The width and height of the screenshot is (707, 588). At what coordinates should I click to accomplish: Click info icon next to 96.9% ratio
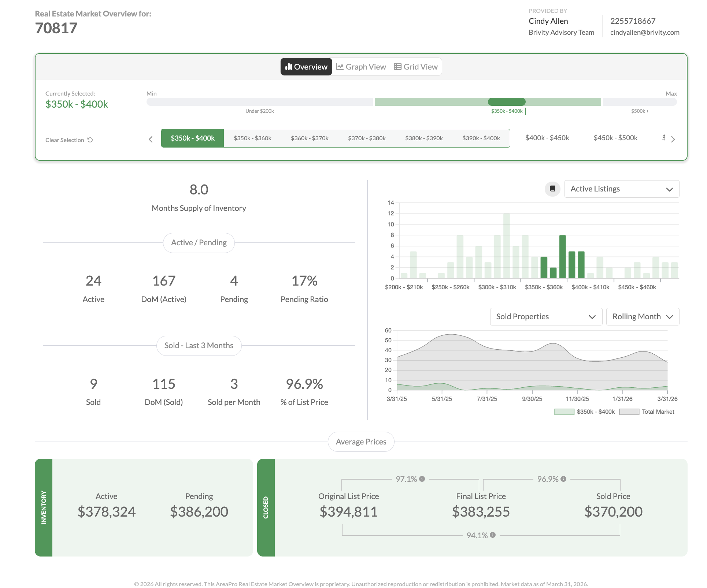coord(563,479)
